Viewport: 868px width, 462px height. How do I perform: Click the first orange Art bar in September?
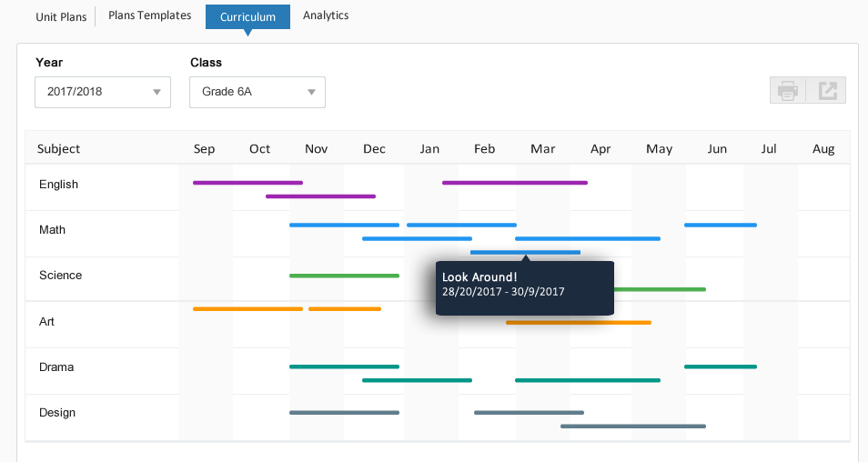pos(247,309)
